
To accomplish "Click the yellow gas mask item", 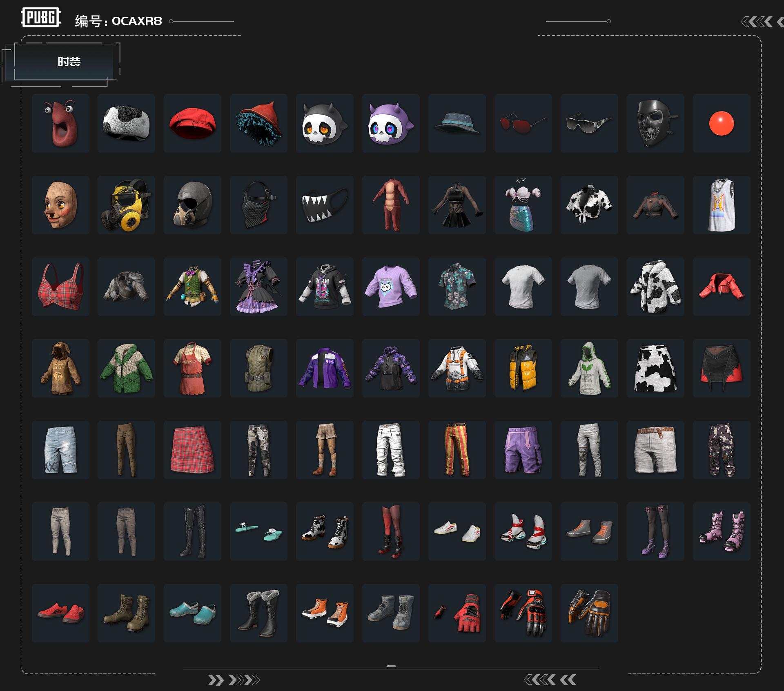I will point(126,205).
